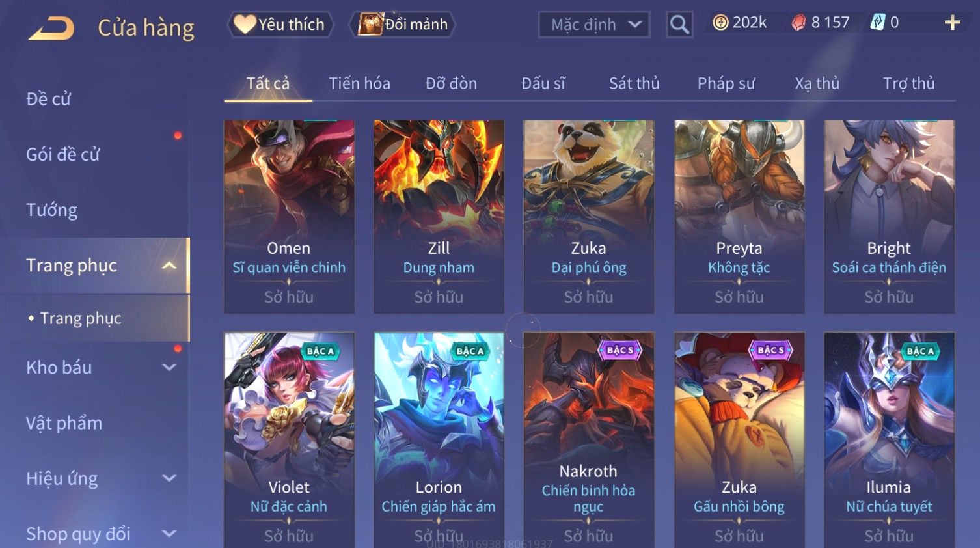Open Gói đề cử in sidebar

pos(63,154)
